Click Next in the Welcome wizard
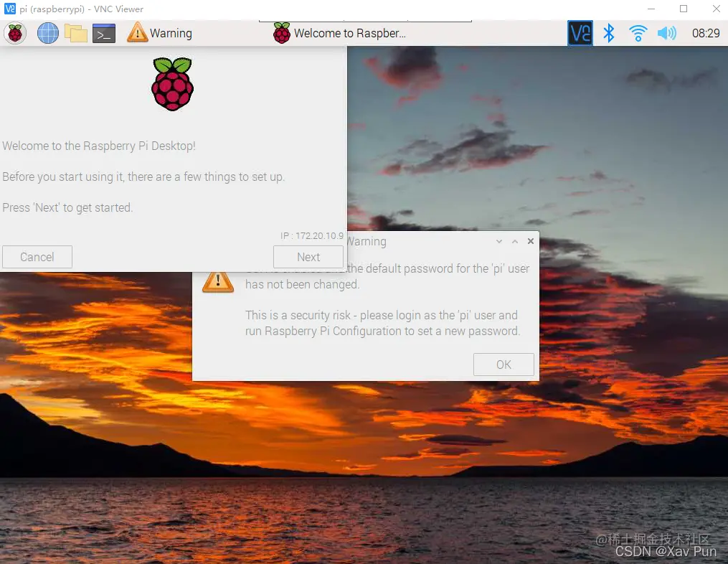Viewport: 728px width, 564px height. pos(308,257)
